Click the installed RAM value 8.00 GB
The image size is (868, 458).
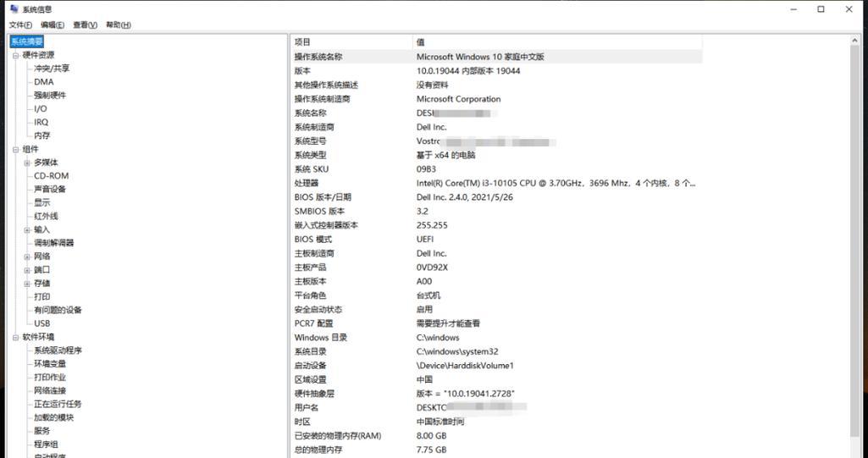pos(431,436)
